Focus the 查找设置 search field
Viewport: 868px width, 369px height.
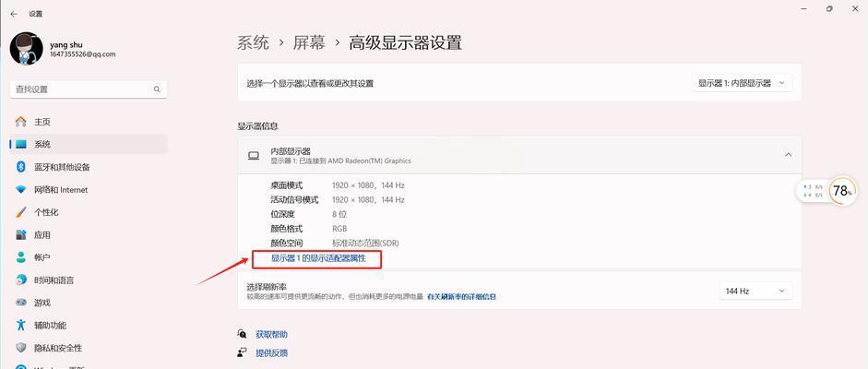(x=89, y=89)
